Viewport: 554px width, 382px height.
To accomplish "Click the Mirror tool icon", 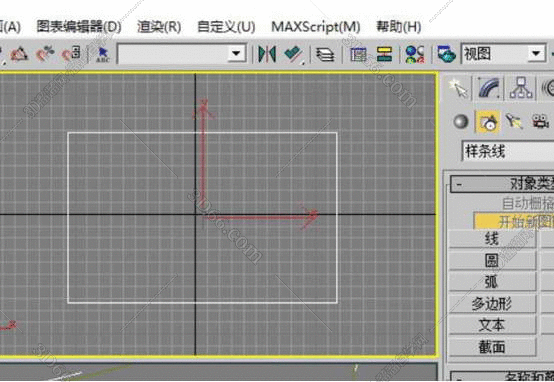I will (x=267, y=54).
